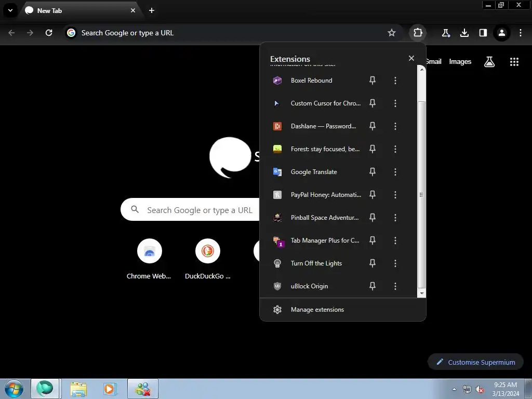Go forward to next page

[x=30, y=33]
